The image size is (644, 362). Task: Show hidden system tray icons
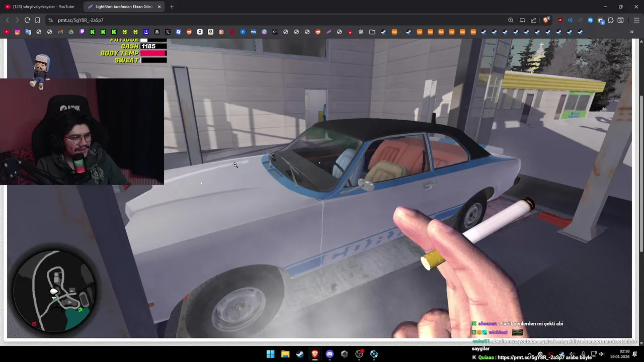[529, 354]
